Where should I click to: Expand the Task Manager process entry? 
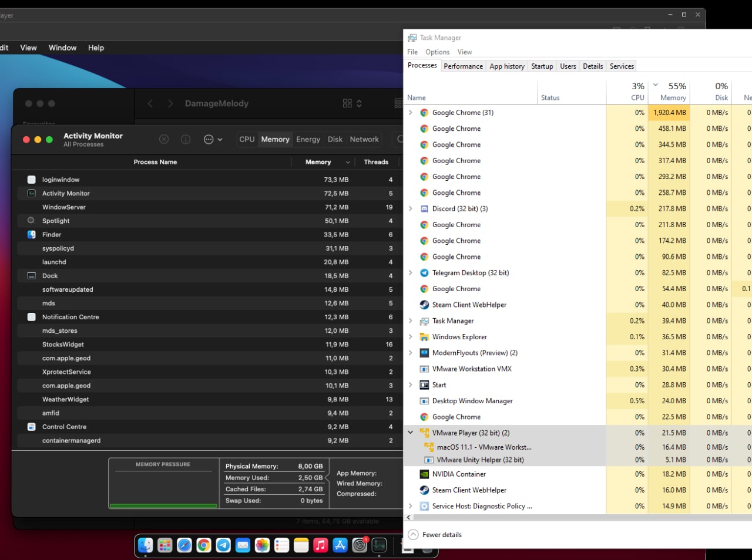click(x=411, y=321)
